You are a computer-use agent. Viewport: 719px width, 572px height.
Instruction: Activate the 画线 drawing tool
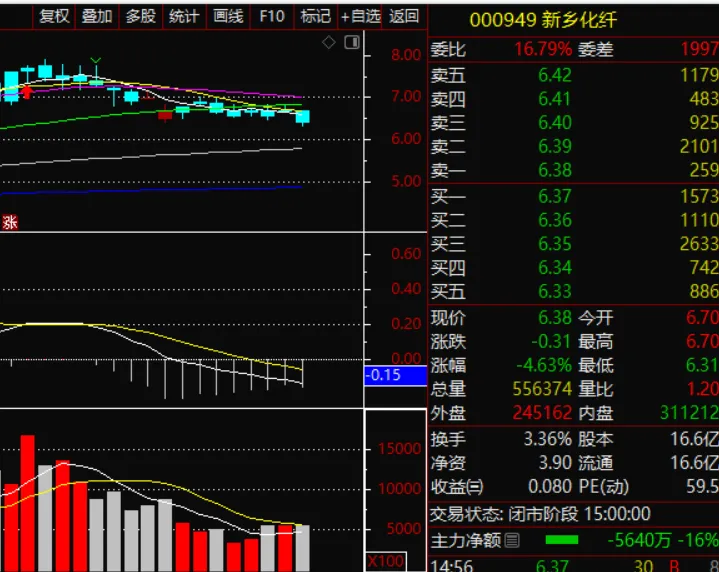(x=228, y=17)
